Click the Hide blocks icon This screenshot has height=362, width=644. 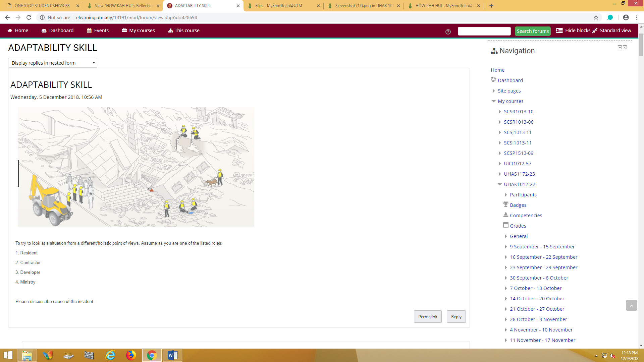pos(559,31)
